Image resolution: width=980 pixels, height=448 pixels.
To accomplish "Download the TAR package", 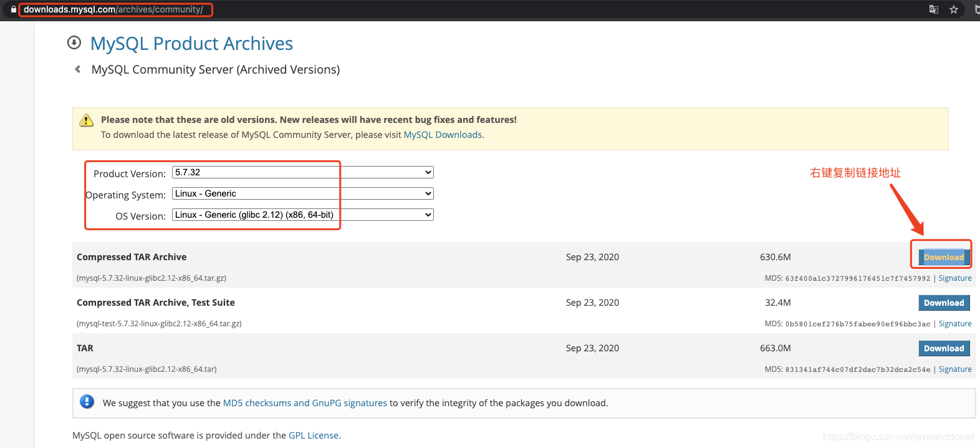I will click(944, 348).
